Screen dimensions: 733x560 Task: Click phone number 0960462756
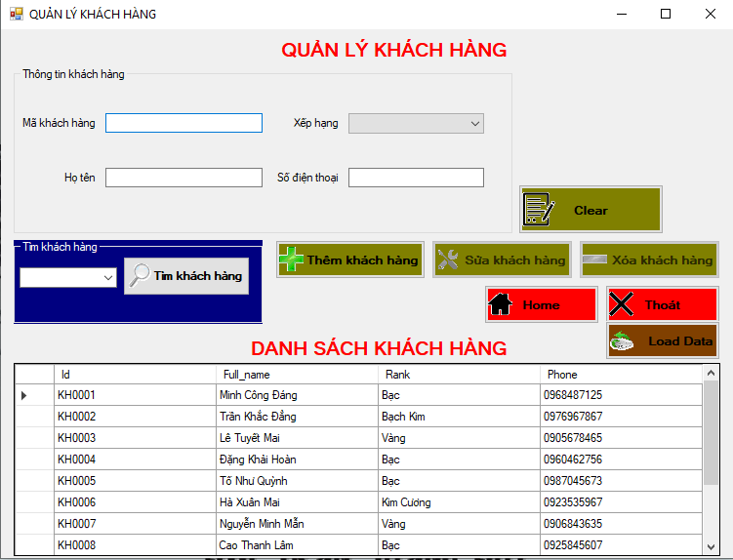point(573,460)
